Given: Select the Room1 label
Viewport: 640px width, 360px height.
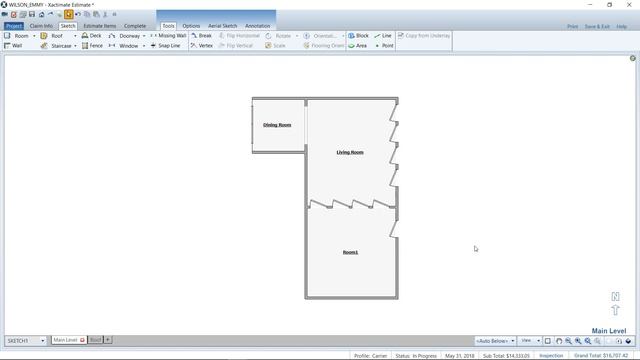Looking at the screenshot, I should point(350,252).
